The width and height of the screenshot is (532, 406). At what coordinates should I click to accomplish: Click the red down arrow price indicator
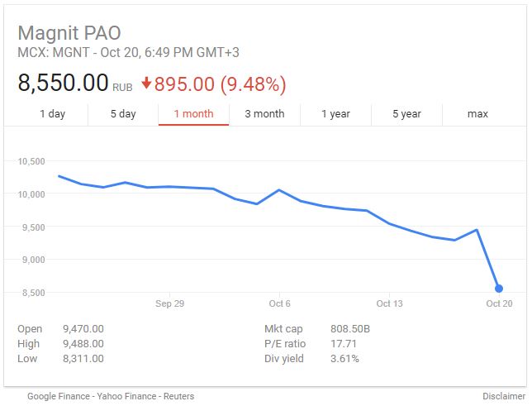146,84
